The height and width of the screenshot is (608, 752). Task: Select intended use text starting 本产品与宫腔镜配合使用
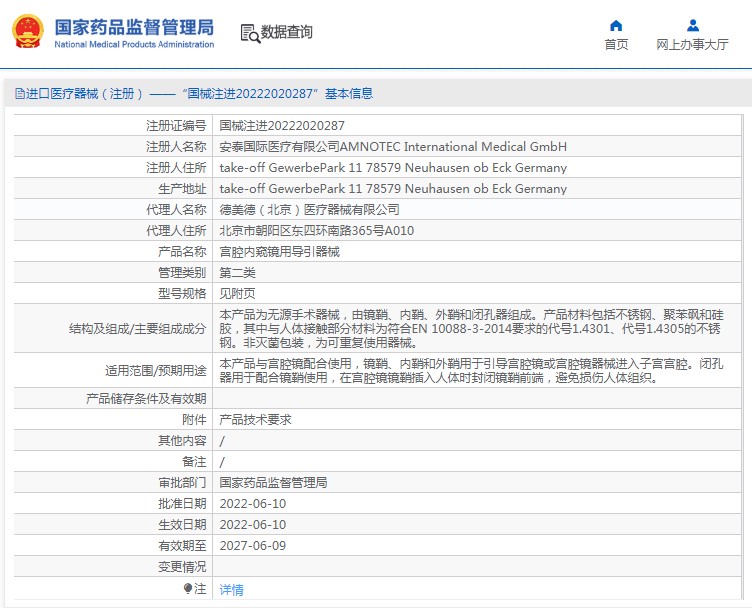[x=471, y=371]
